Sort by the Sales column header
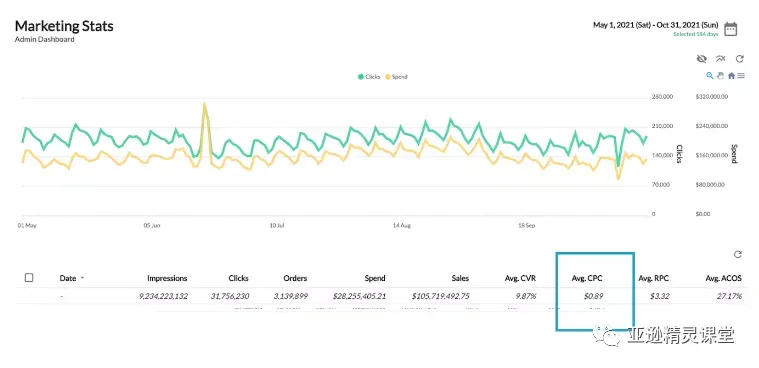759x368 pixels. [460, 278]
